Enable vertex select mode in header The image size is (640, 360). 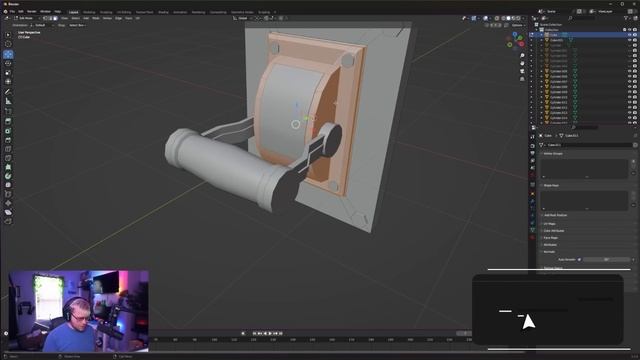tap(46, 18)
